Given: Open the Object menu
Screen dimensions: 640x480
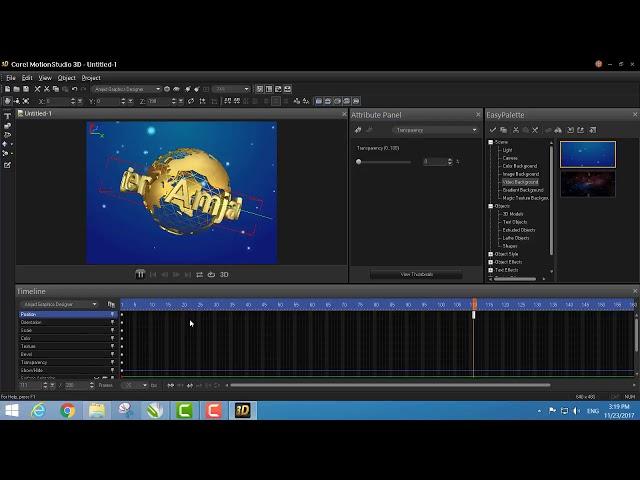Looking at the screenshot, I should [67, 78].
